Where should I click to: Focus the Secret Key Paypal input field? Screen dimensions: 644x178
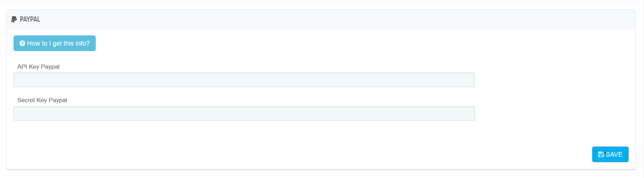(x=244, y=114)
